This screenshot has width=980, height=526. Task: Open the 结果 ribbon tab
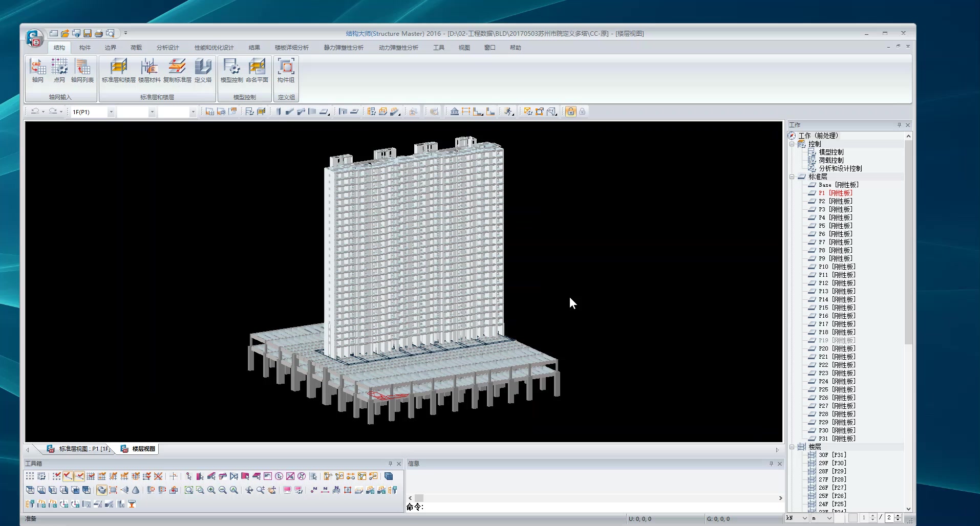(254, 48)
